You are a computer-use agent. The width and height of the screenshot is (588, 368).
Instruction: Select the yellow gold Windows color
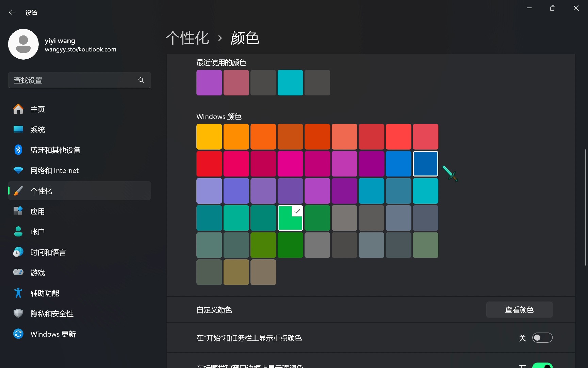(x=209, y=137)
